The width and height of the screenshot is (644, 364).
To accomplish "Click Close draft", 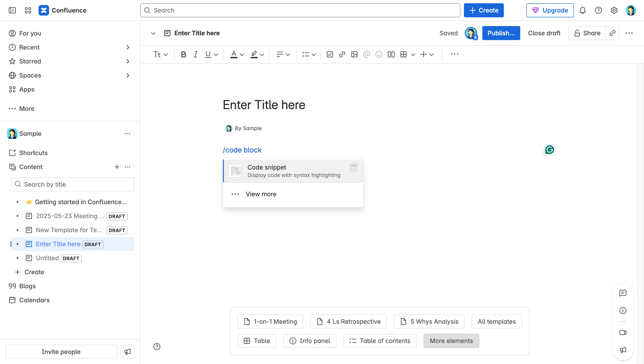I will coord(544,33).
